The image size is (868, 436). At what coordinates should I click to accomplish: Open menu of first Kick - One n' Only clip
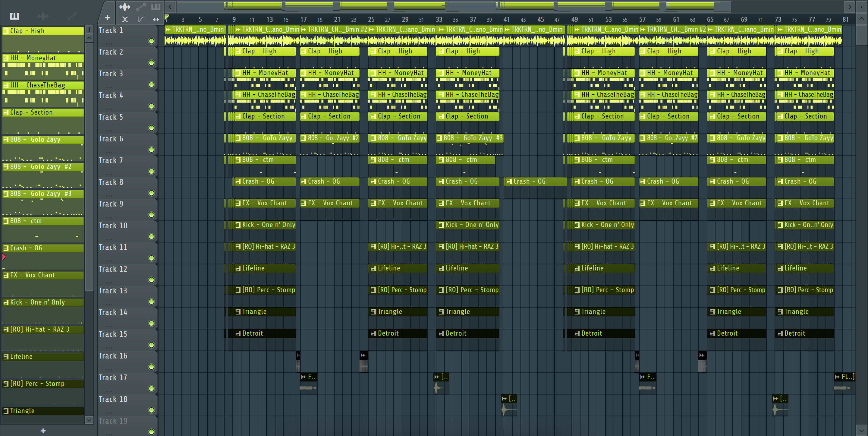tap(238, 225)
